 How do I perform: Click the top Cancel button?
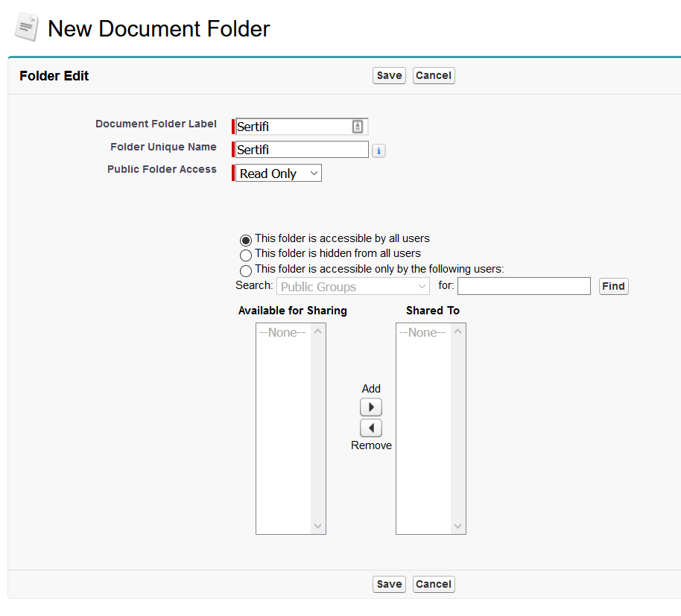click(x=434, y=75)
